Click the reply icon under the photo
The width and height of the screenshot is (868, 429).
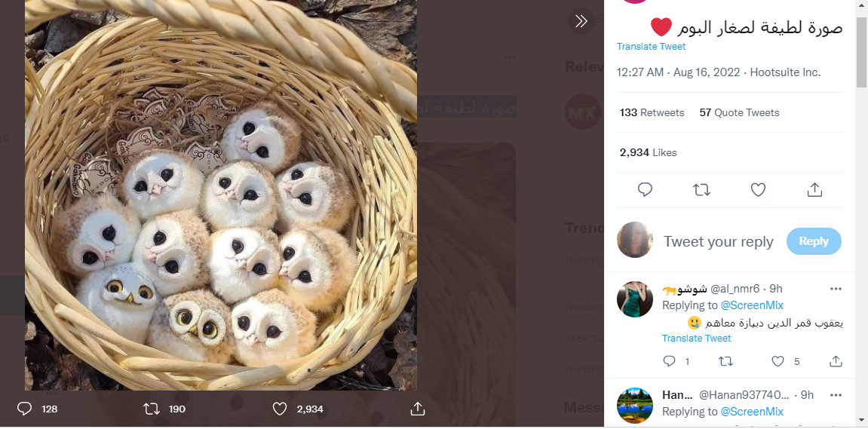(24, 409)
